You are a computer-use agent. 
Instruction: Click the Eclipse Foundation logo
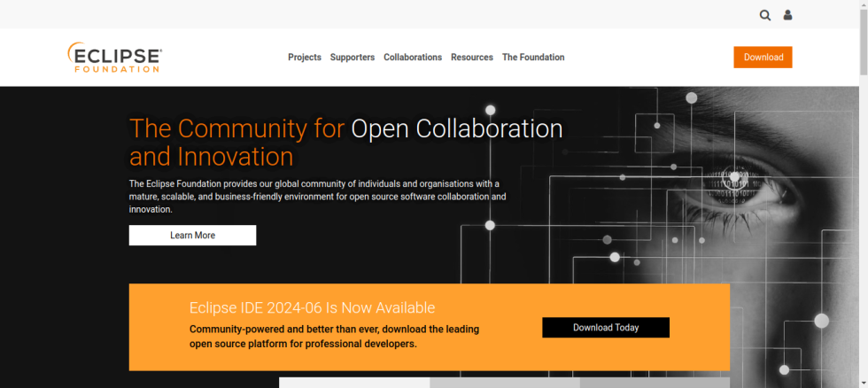point(114,57)
